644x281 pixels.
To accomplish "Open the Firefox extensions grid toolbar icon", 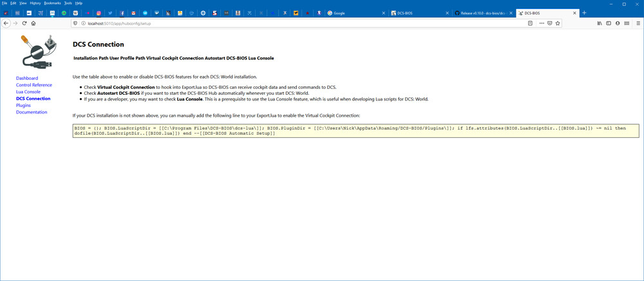I will click(x=627, y=23).
